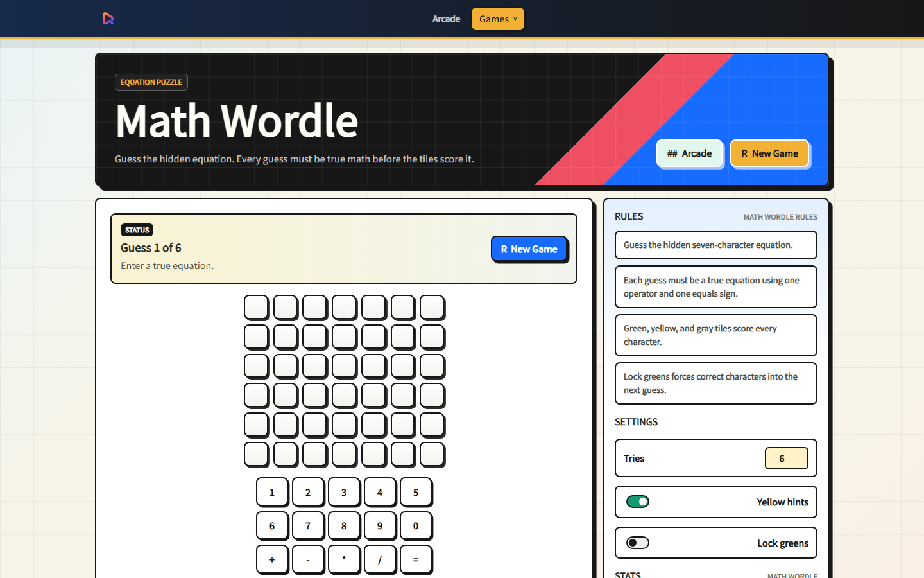Click rule about green, yellow, gray tiles
The image size is (924, 578).
pyautogui.click(x=716, y=335)
